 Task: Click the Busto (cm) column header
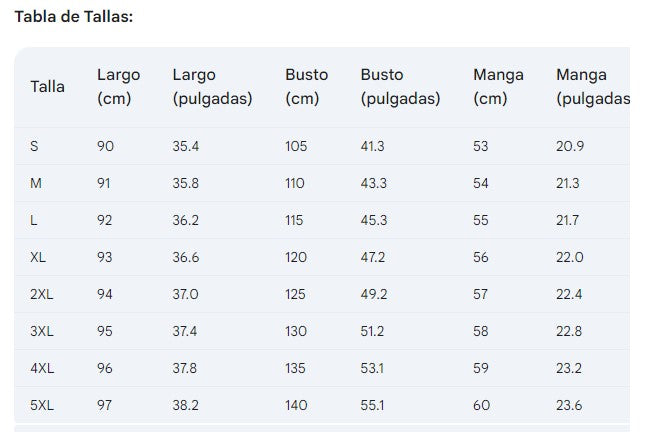tap(306, 86)
